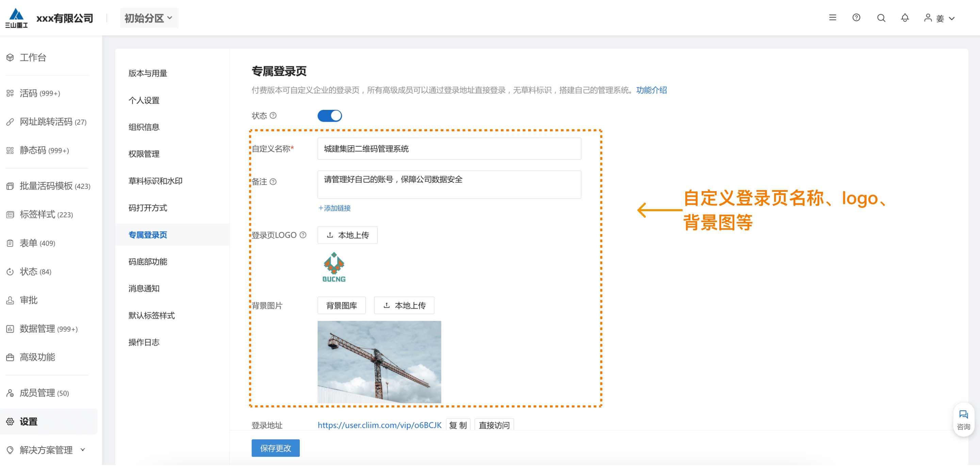Focus the 自定义名称 input field
This screenshot has width=980, height=469.
point(449,149)
